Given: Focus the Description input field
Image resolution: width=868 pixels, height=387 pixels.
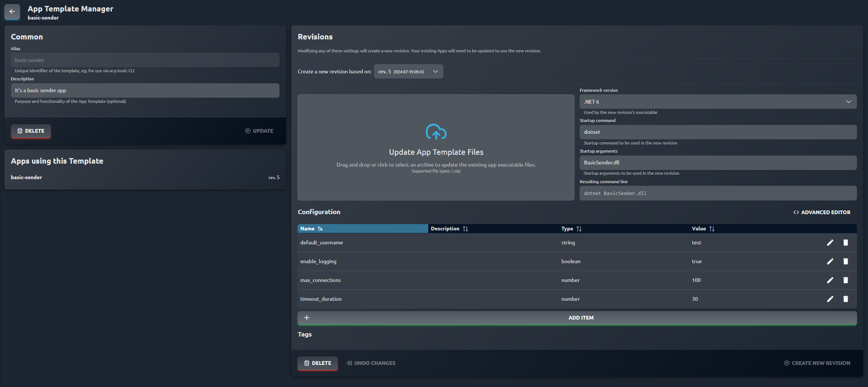Looking at the screenshot, I should pyautogui.click(x=145, y=91).
